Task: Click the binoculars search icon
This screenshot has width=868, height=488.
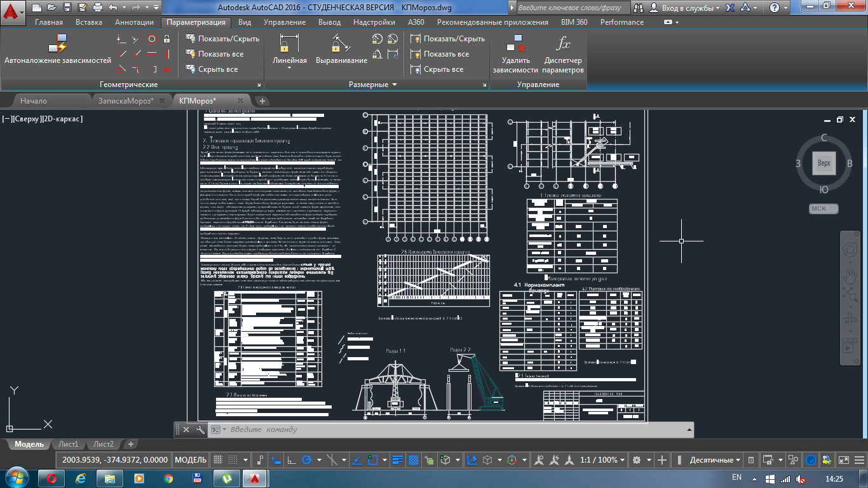Action: [639, 8]
